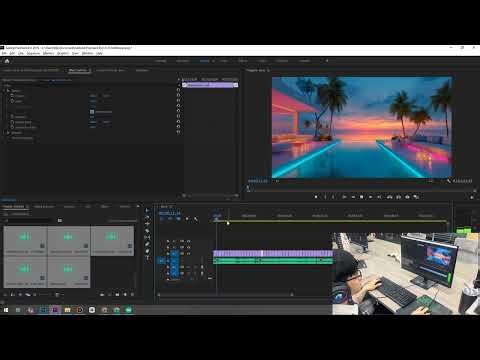Open the zoom level dropdown in Program monitor
480x360 pixels.
click(x=277, y=181)
